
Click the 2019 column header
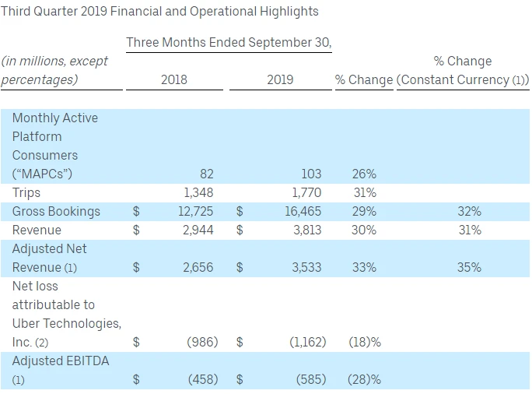pos(280,79)
